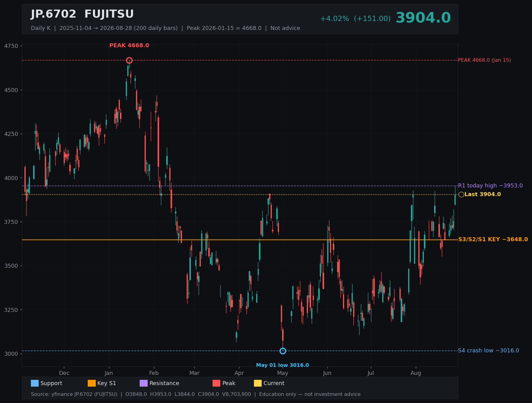The height and width of the screenshot is (403, 532).
Task: Click the yellow circle beside Last 3904.0
Action: [461, 195]
